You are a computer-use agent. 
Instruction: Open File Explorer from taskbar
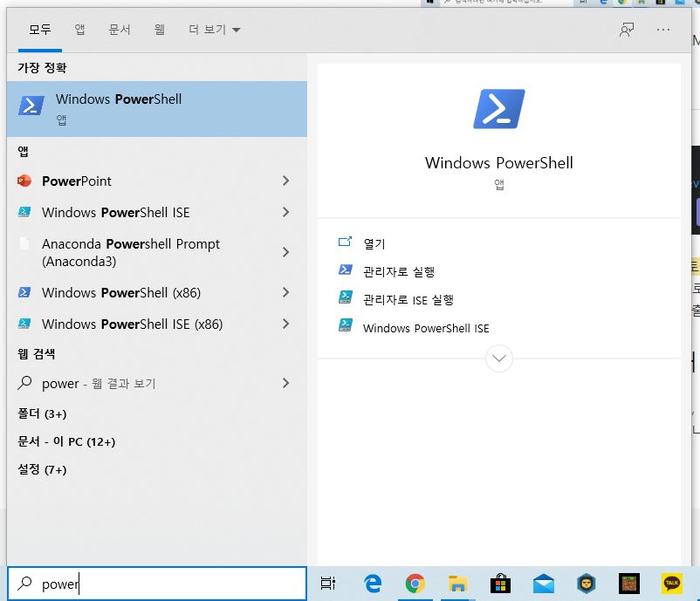[x=457, y=584]
